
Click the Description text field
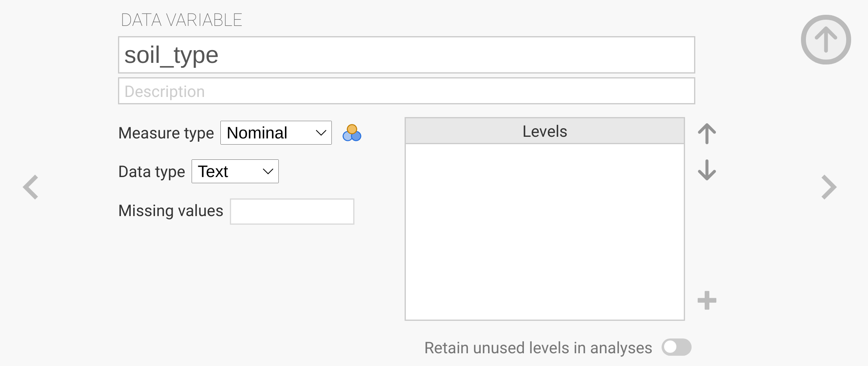click(x=406, y=91)
